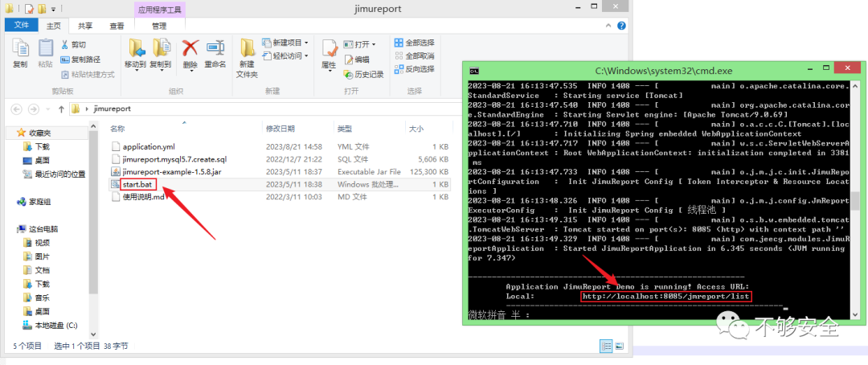Select 使用说明.md file
The height and width of the screenshot is (365, 868).
[x=143, y=197]
